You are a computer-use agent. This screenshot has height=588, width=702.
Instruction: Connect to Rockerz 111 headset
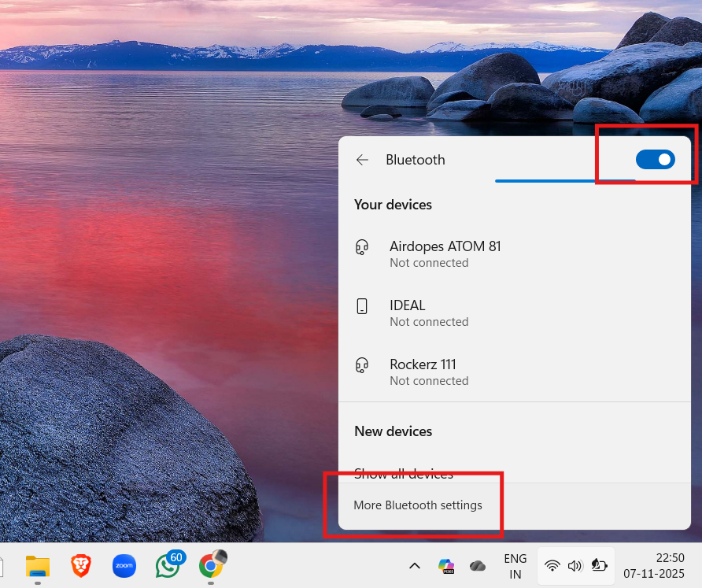[429, 372]
